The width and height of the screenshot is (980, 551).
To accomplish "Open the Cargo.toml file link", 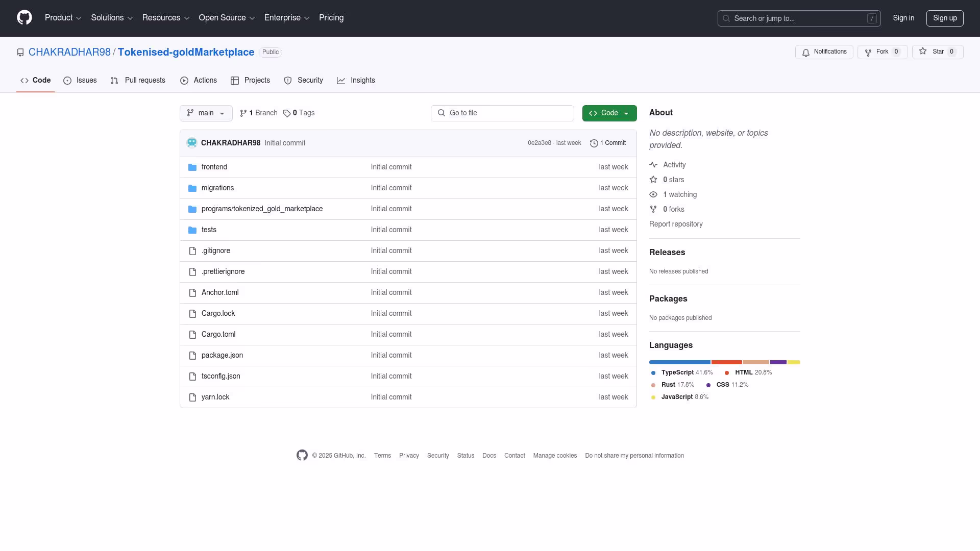I will [218, 334].
